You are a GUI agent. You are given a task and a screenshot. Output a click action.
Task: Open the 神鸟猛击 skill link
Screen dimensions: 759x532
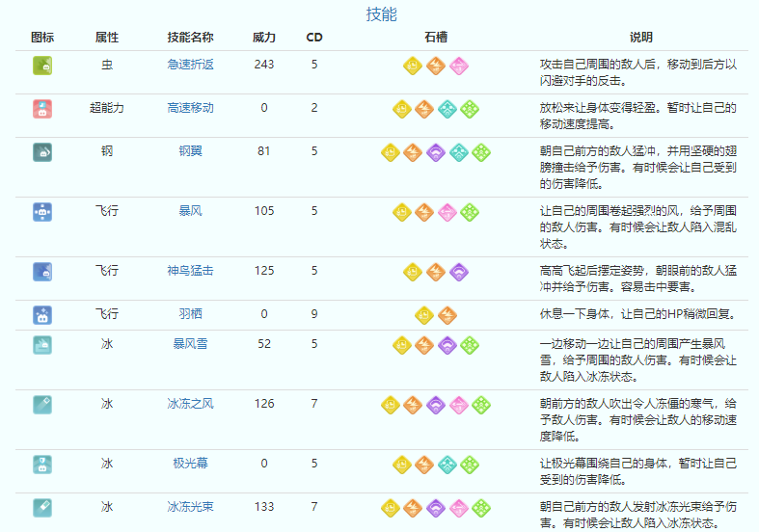click(x=190, y=271)
